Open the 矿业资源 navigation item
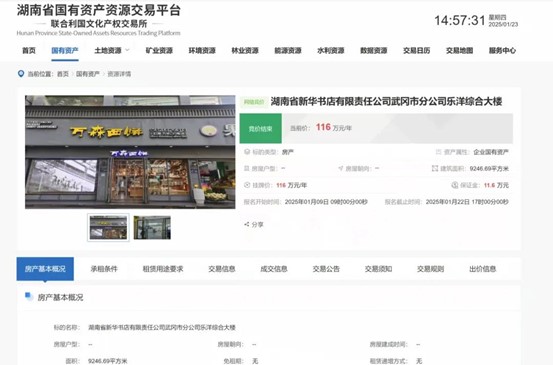 coord(159,50)
